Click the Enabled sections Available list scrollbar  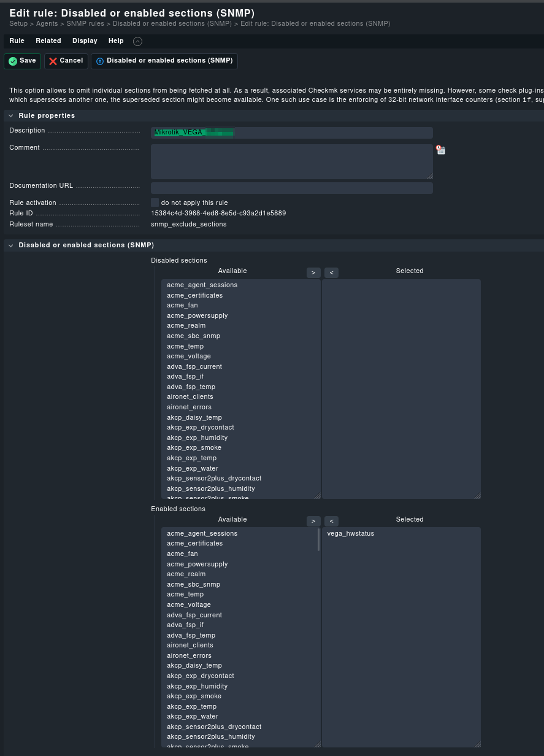[x=318, y=540]
